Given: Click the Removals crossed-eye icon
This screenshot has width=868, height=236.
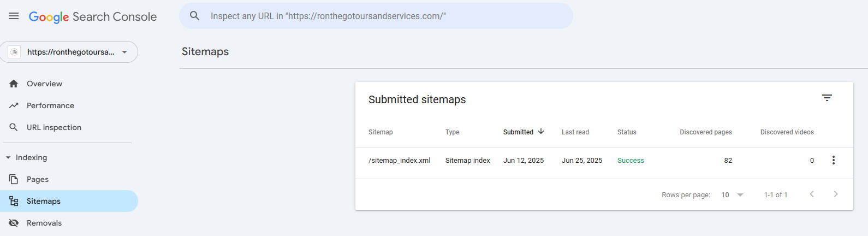Looking at the screenshot, I should click(x=14, y=223).
